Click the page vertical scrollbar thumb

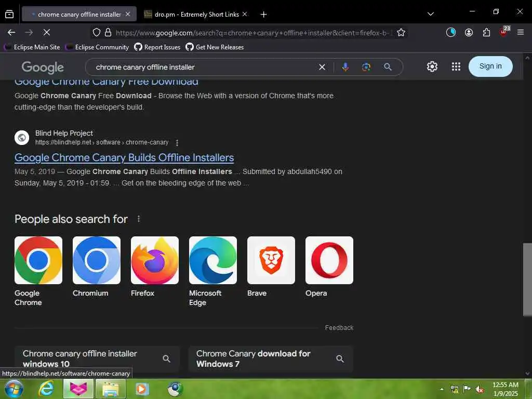[x=527, y=280]
